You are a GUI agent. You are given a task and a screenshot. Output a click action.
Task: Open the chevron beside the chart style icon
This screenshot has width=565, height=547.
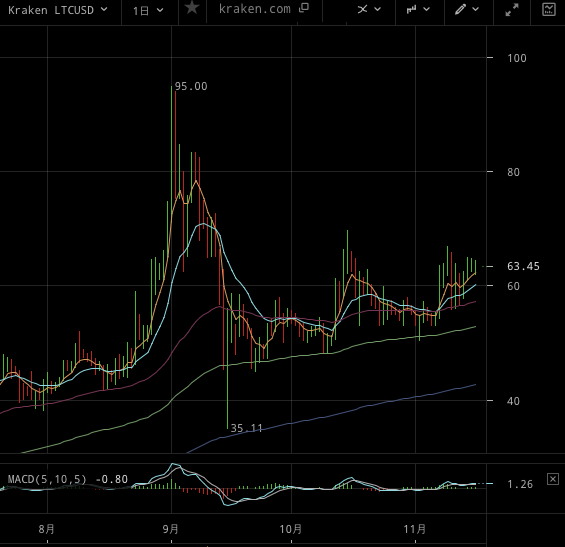[426, 9]
